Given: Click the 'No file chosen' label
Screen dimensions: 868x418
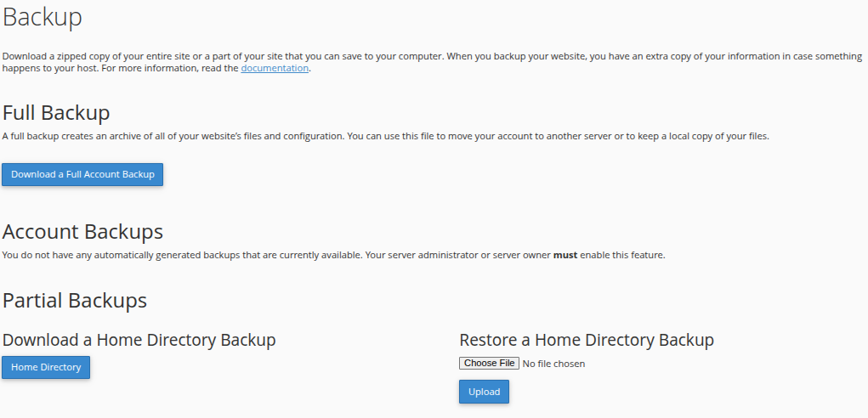Looking at the screenshot, I should click(x=553, y=364).
